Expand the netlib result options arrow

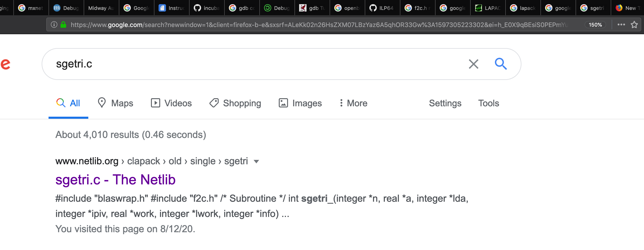pyautogui.click(x=256, y=162)
